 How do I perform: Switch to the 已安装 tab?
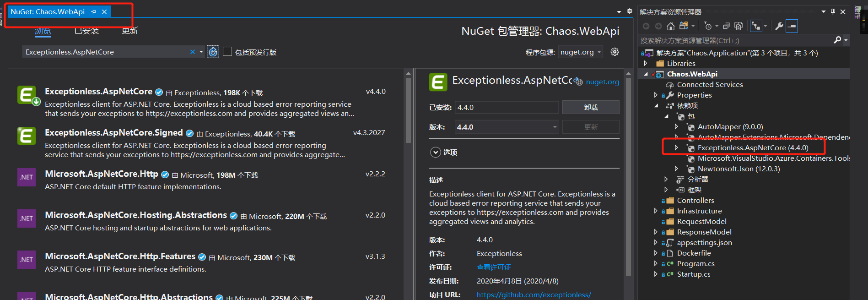86,31
